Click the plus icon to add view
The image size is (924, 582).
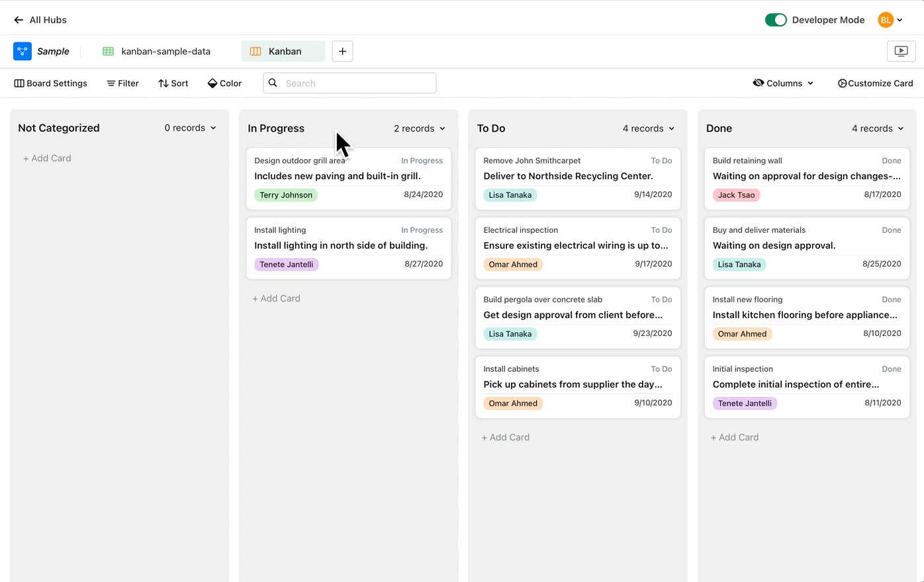pyautogui.click(x=342, y=51)
